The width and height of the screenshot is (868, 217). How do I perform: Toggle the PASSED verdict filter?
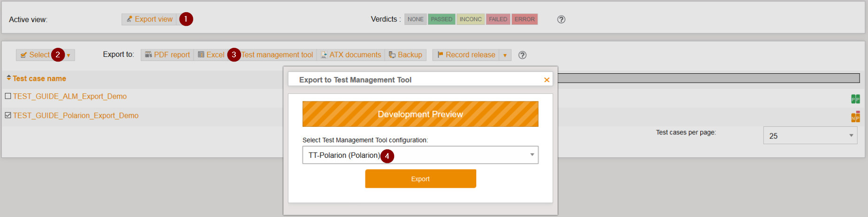(x=441, y=19)
